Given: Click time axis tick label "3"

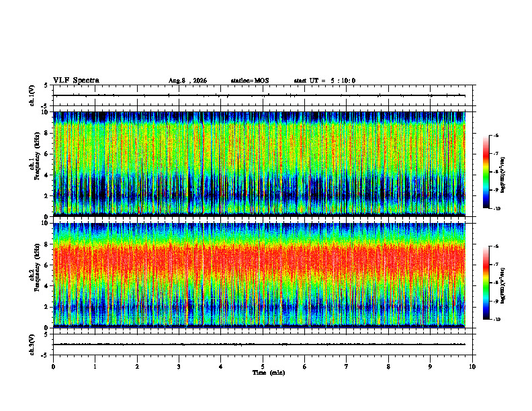Looking at the screenshot, I should point(179,367).
